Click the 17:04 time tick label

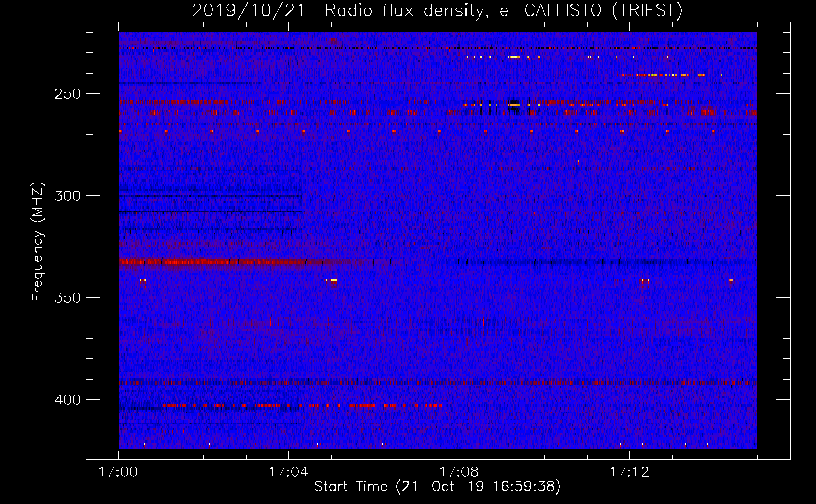(288, 472)
